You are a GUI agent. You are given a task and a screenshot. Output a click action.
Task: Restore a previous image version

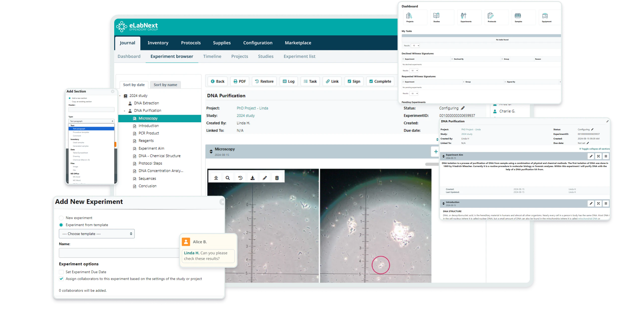pos(240,177)
